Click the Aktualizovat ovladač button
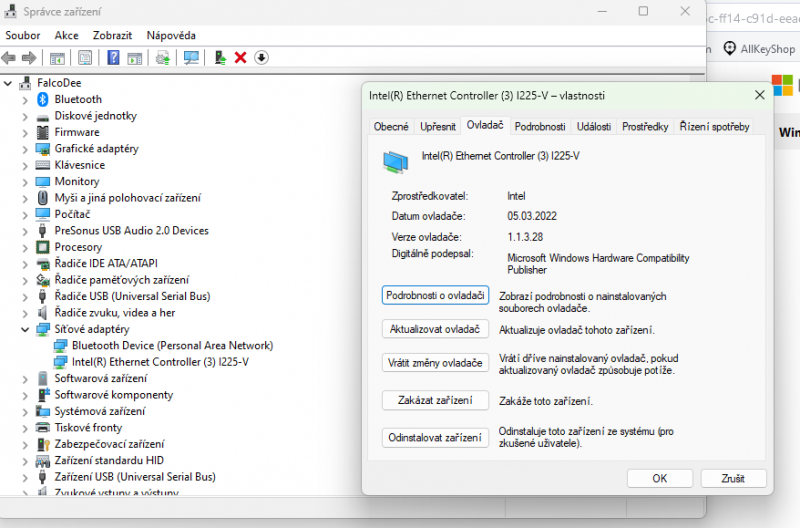 (435, 329)
